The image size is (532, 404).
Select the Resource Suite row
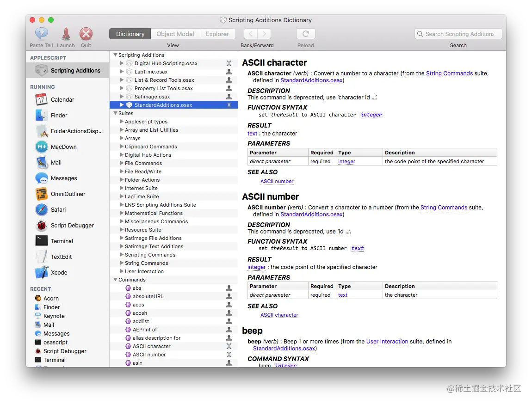[x=173, y=230]
